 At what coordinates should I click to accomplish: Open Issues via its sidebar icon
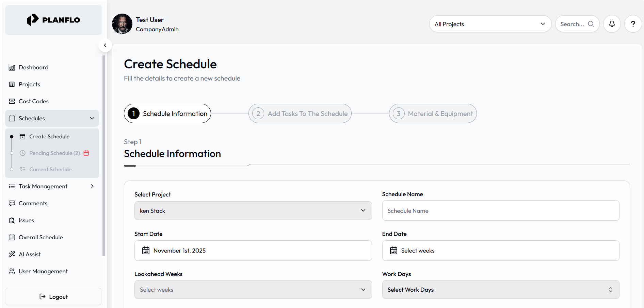point(12,220)
